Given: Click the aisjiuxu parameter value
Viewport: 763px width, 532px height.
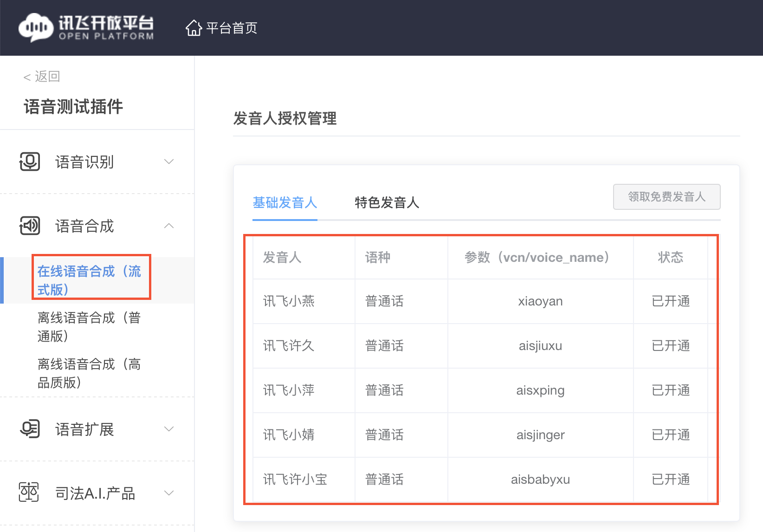Looking at the screenshot, I should [x=540, y=346].
